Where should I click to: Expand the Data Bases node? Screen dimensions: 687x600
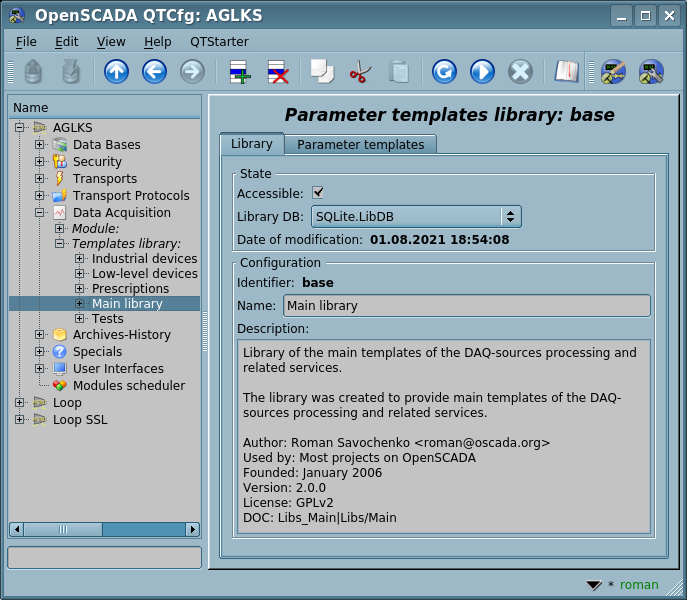coord(39,145)
